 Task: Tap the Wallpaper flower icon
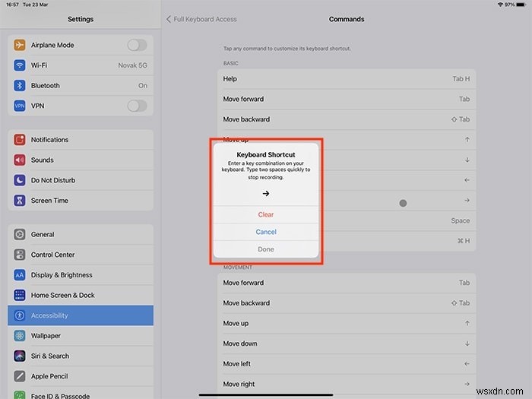(x=19, y=336)
